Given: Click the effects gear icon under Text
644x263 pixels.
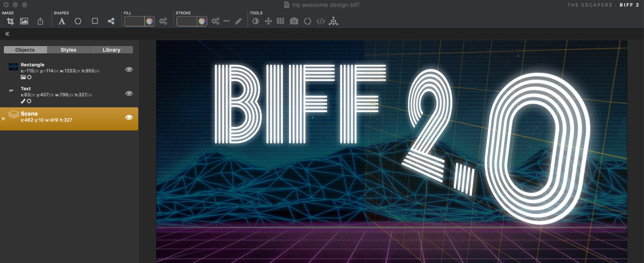Looking at the screenshot, I should [29, 101].
